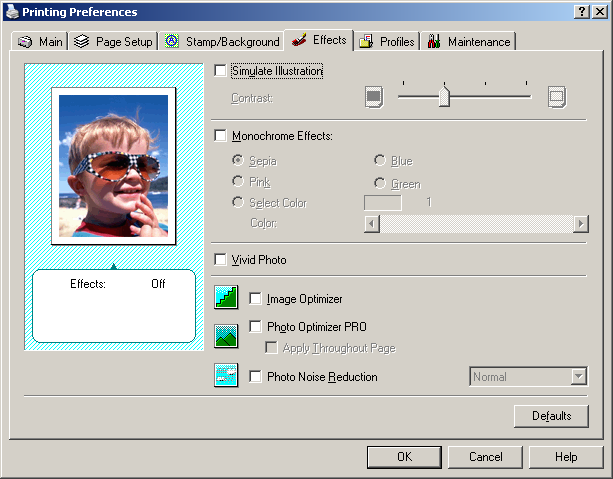This screenshot has height=479, width=613.
Task: Click the photo preview thumbnail
Action: [x=113, y=166]
